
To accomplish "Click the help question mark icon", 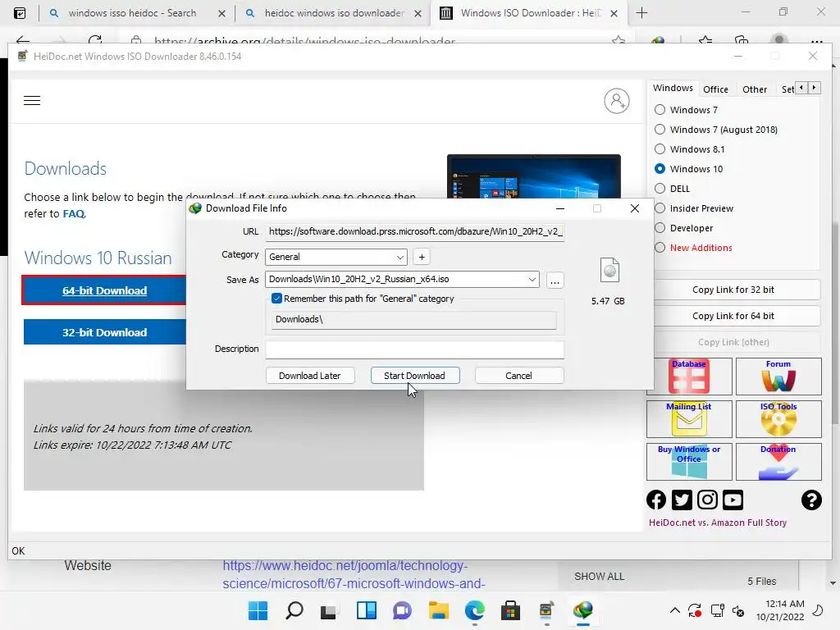I will 811,500.
